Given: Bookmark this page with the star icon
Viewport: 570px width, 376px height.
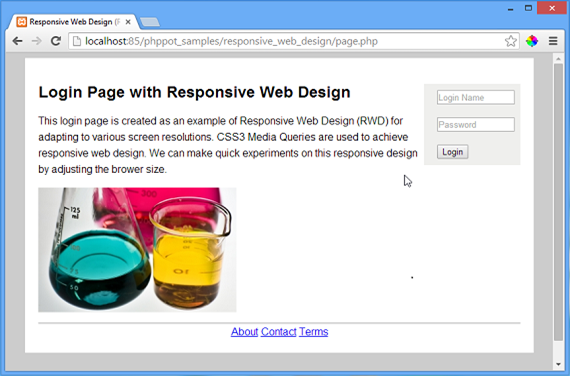Looking at the screenshot, I should coord(511,41).
